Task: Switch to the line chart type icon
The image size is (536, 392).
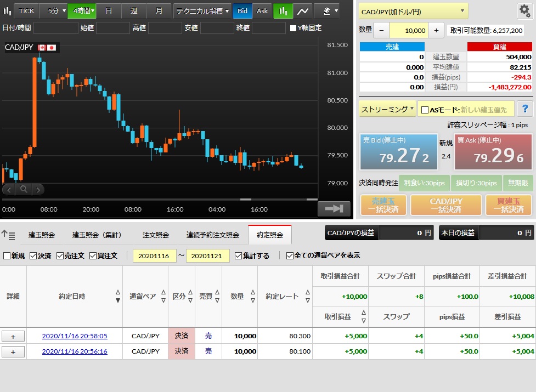Action: (x=302, y=11)
